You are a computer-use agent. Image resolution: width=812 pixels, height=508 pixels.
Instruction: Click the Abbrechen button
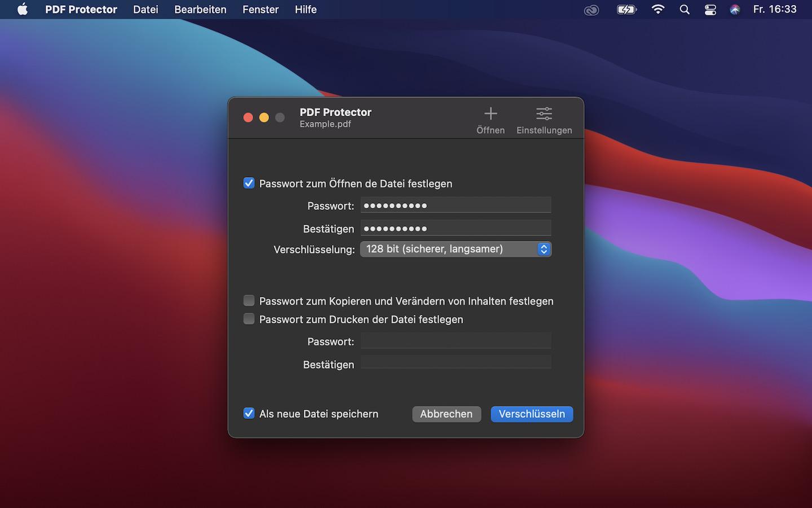tap(446, 414)
